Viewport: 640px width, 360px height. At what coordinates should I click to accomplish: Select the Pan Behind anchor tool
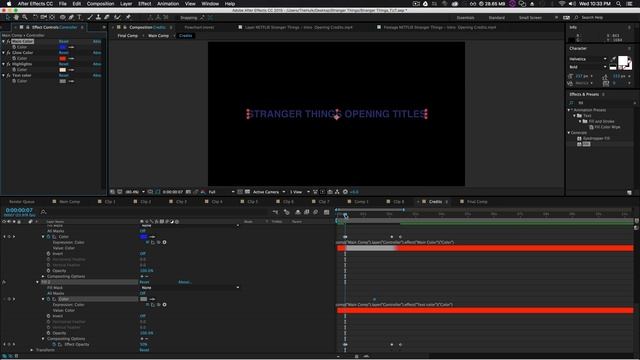click(x=52, y=18)
